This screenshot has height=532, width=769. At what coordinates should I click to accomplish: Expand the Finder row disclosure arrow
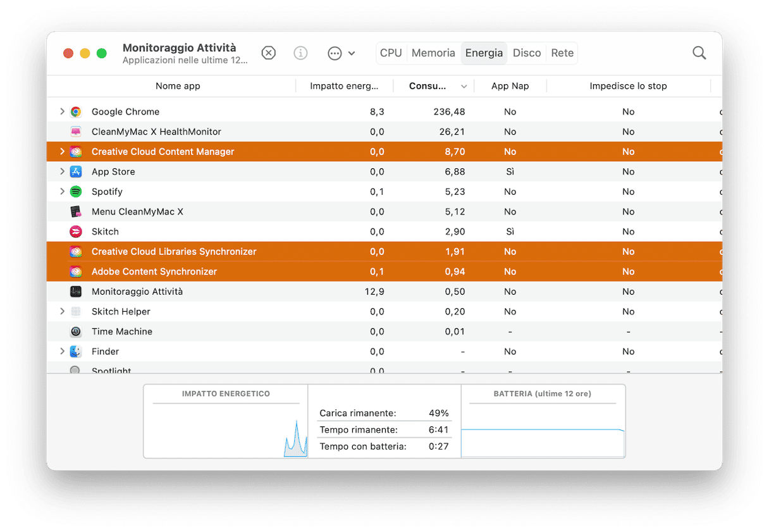pos(62,351)
